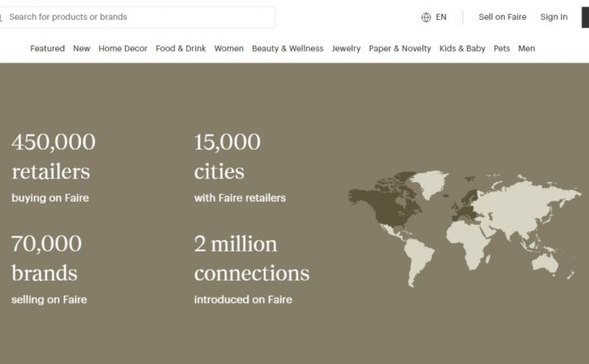Select the Men category

tap(526, 49)
